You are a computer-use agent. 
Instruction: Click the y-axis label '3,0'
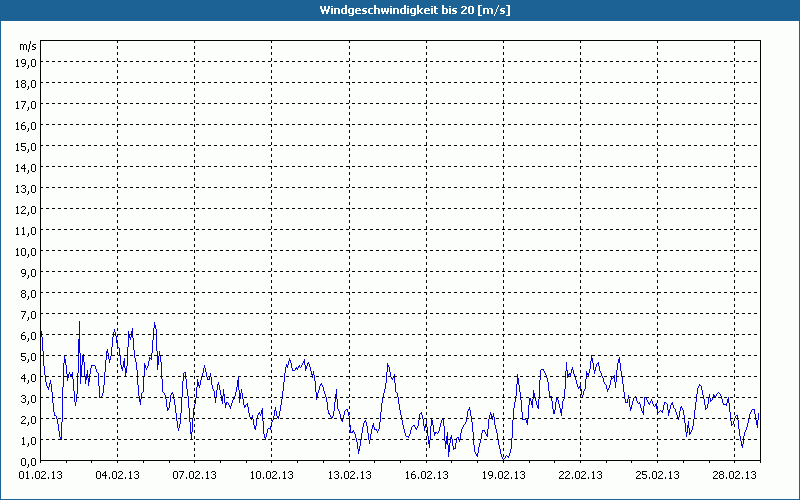click(x=30, y=399)
